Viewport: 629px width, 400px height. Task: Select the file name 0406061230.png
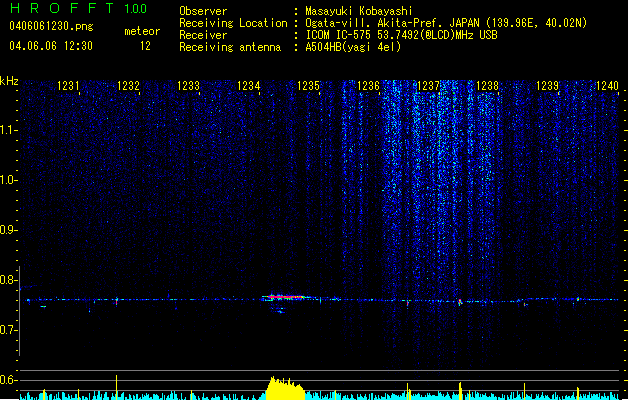coord(51,26)
